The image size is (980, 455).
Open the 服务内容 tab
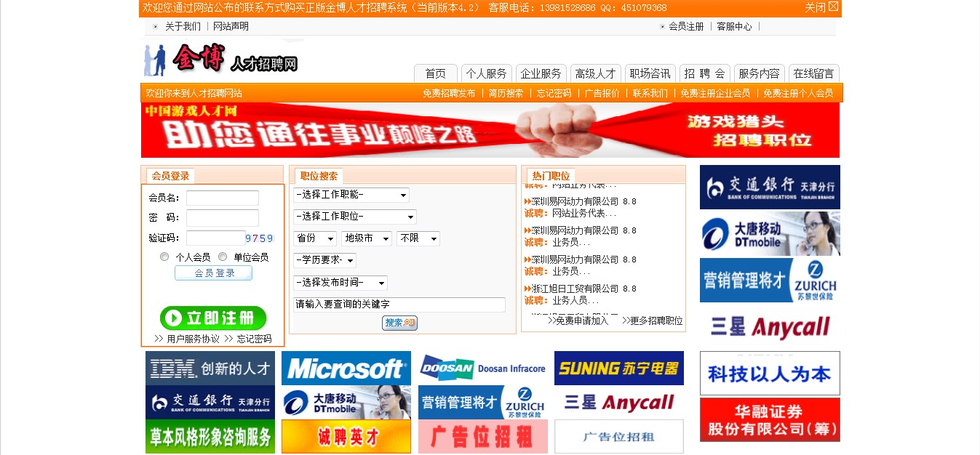(x=760, y=73)
